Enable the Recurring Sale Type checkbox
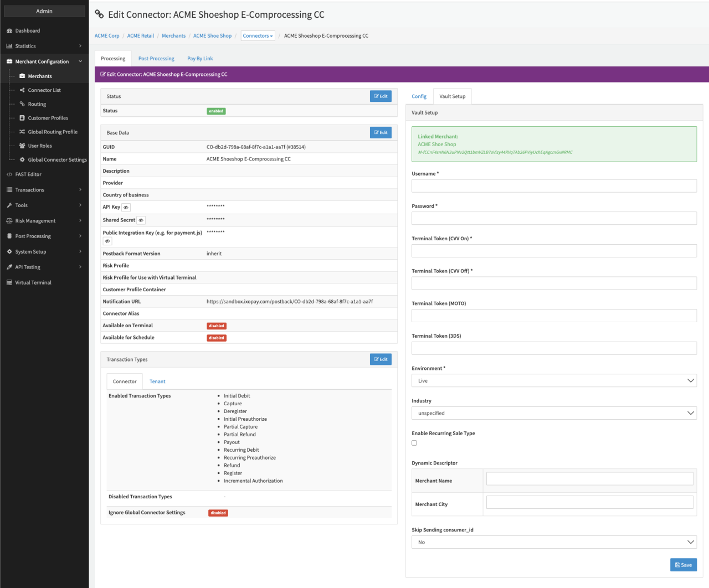The image size is (709, 588). coord(414,443)
